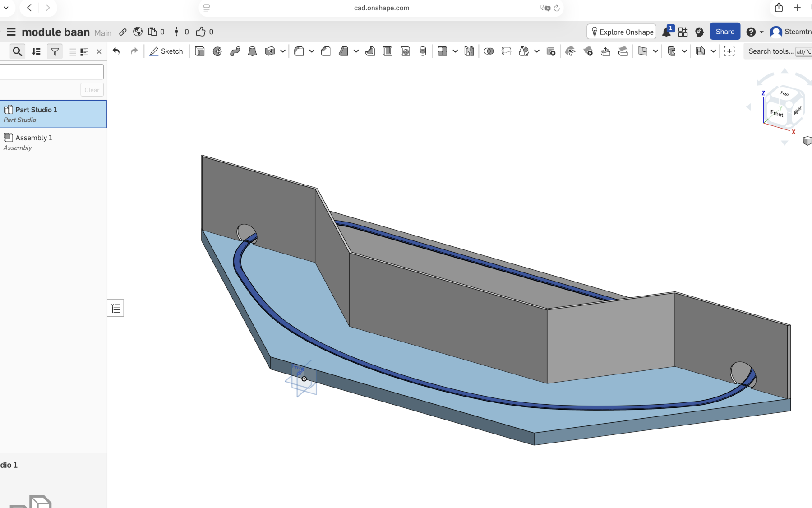Image resolution: width=812 pixels, height=508 pixels.
Task: Select the Loft tool
Action: tap(253, 51)
